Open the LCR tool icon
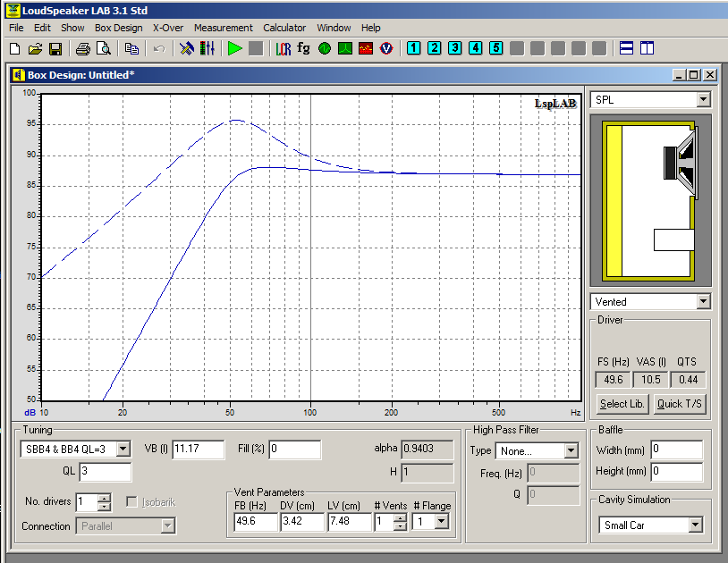Viewport: 728px width, 563px height. 284,48
